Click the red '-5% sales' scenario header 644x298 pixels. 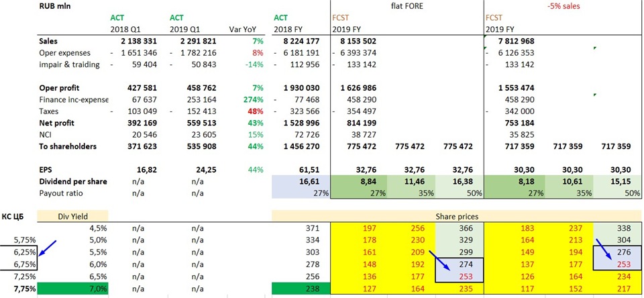coord(563,7)
